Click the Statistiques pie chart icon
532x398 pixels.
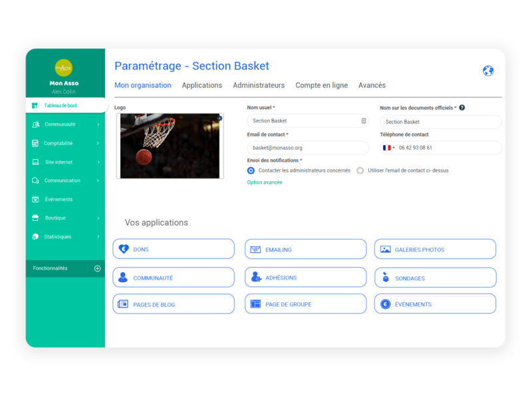click(35, 237)
